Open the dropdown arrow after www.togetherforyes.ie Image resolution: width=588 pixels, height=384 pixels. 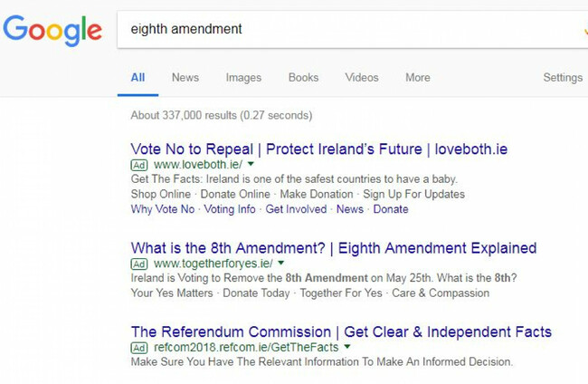pos(279,264)
